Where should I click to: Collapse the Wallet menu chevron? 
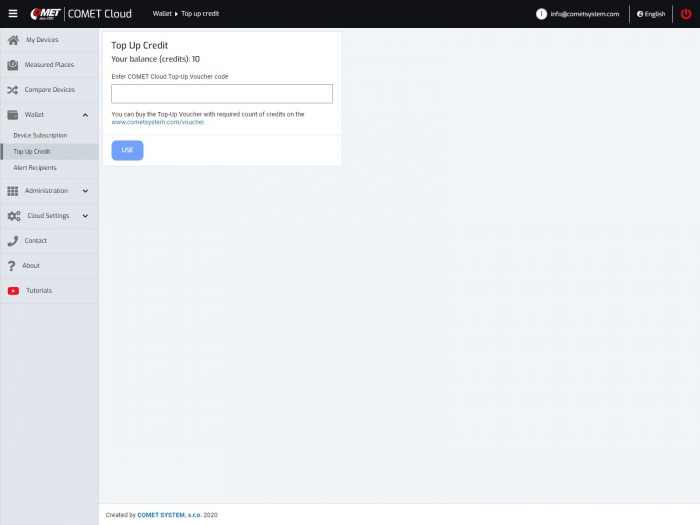click(x=85, y=115)
